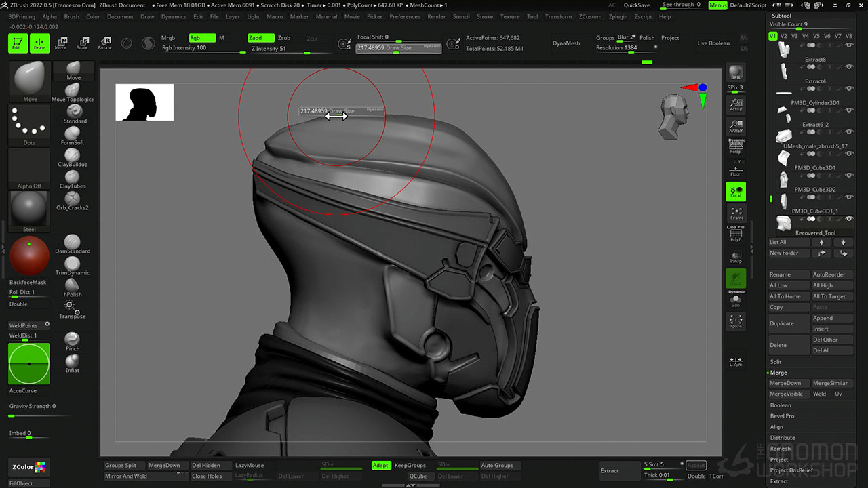The image size is (868, 488).
Task: Expand the Boolean section in Subtool
Action: (781, 405)
